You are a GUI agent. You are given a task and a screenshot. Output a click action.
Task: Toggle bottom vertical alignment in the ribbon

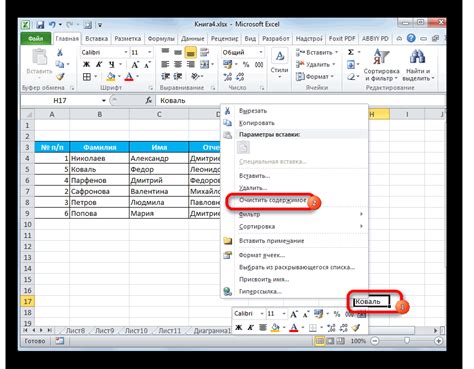click(190, 52)
